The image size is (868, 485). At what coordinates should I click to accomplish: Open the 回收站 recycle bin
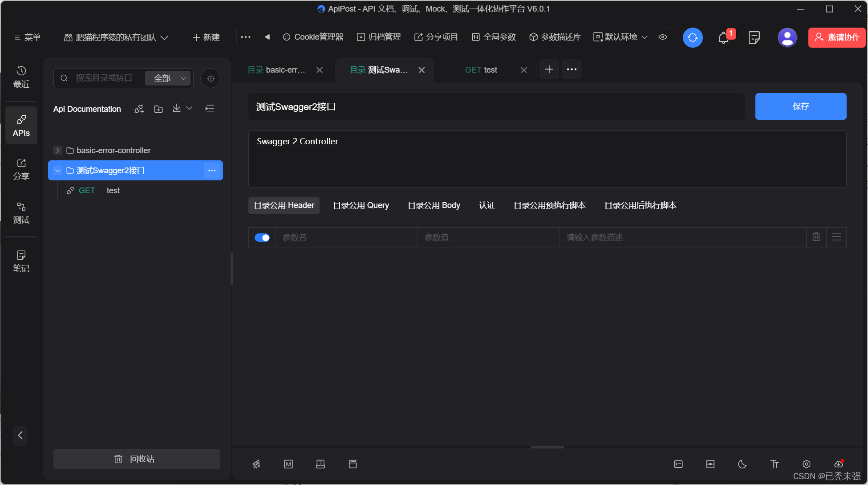coord(137,459)
